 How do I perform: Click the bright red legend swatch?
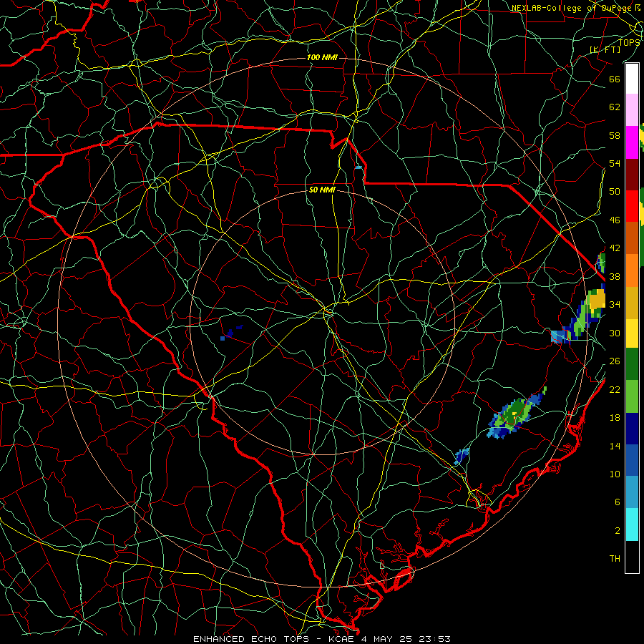632,206
